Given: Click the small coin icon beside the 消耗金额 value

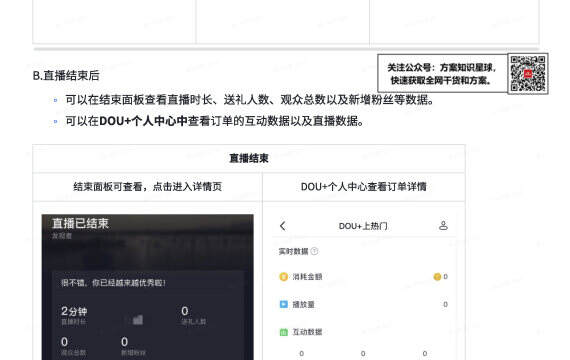Looking at the screenshot, I should [x=437, y=277].
